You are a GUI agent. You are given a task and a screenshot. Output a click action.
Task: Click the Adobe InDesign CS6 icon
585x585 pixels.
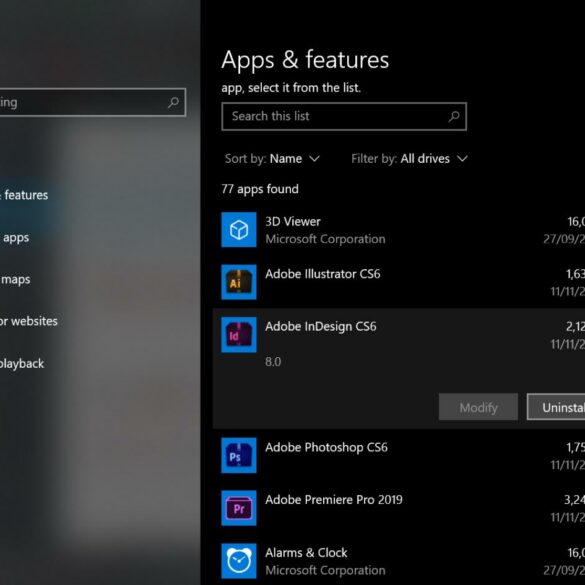[x=239, y=335]
